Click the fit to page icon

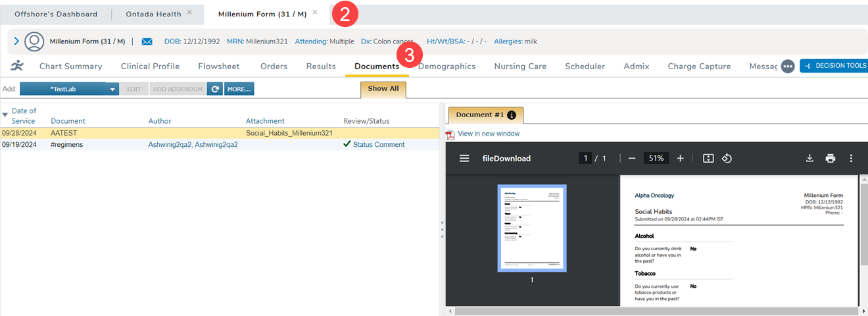click(x=708, y=159)
